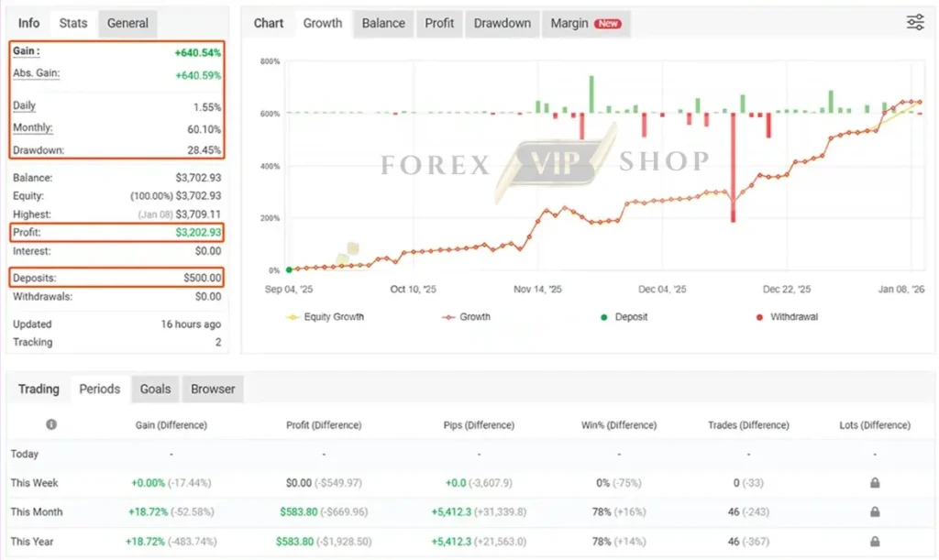Switch to the Balance chart tab
The width and height of the screenshot is (939, 560).
click(383, 23)
